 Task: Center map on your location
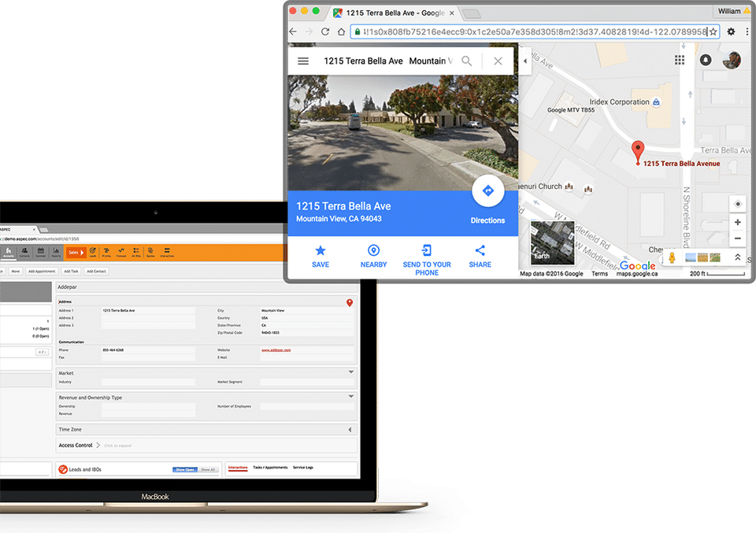(x=738, y=204)
